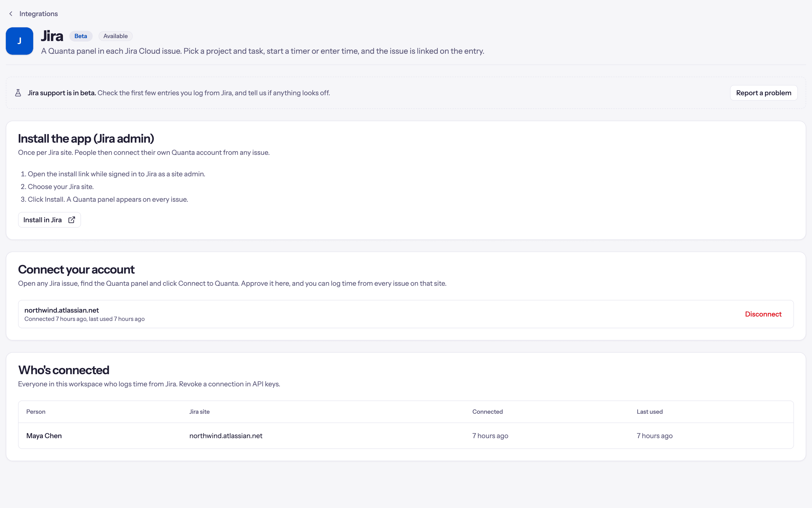
Task: Click the Install the app (Jira admin) heading
Action: 86,138
